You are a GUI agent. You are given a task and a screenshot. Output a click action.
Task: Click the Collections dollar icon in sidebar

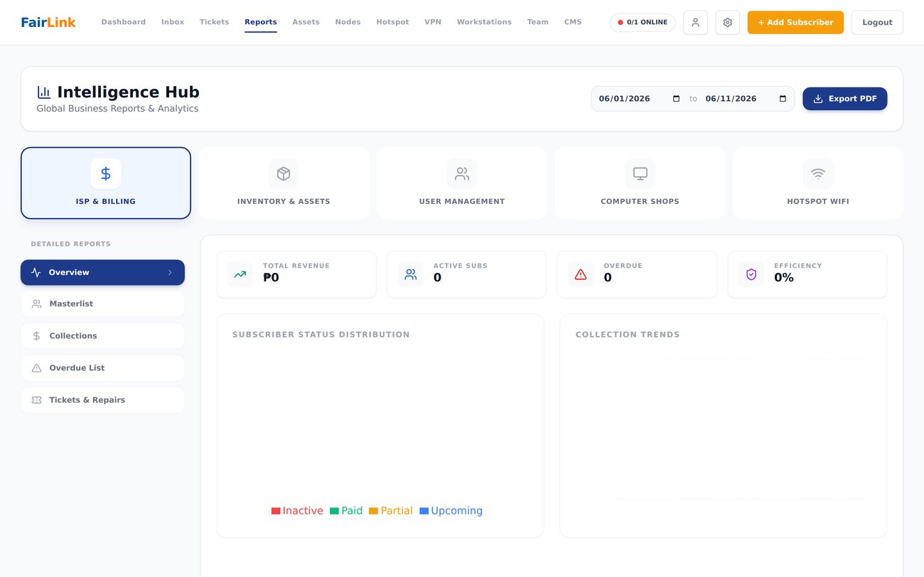tap(36, 336)
